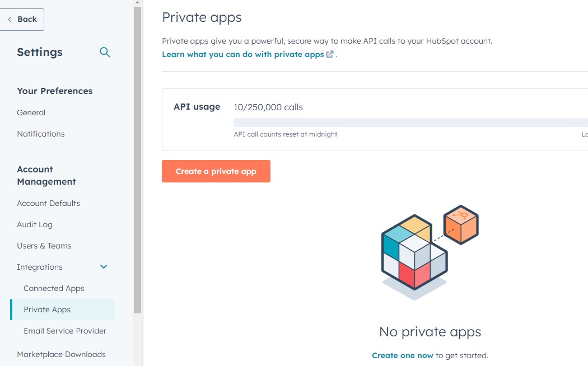
Task: Open the Audit Log page
Action: [35, 224]
